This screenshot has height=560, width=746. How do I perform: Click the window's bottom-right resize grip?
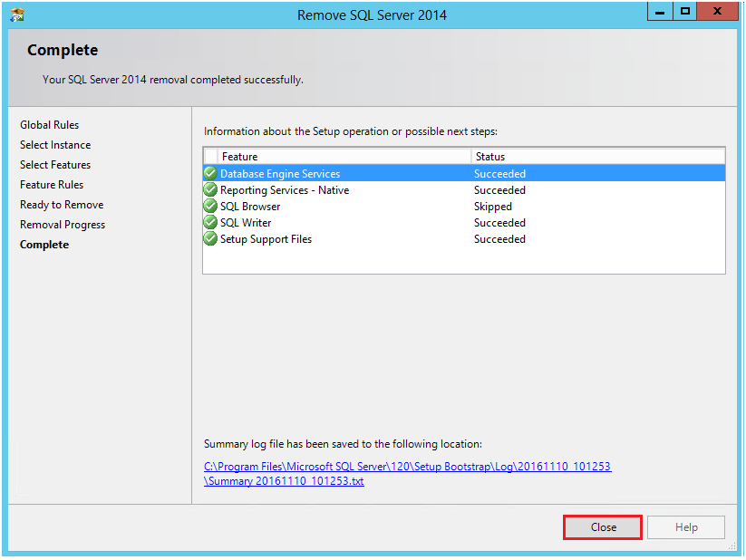click(x=732, y=546)
